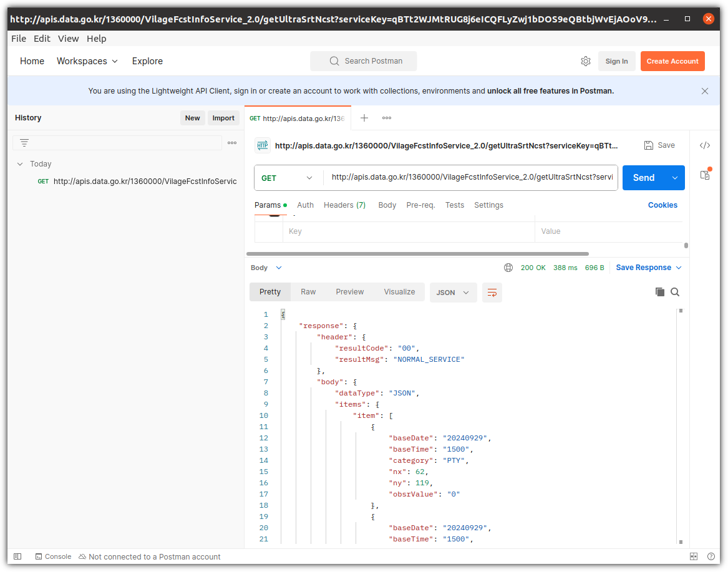Open the Help menu
The width and height of the screenshot is (728, 572).
click(97, 39)
